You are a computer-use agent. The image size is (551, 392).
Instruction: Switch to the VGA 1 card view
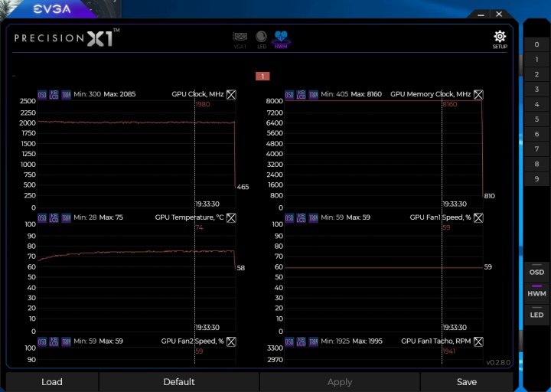pos(240,40)
